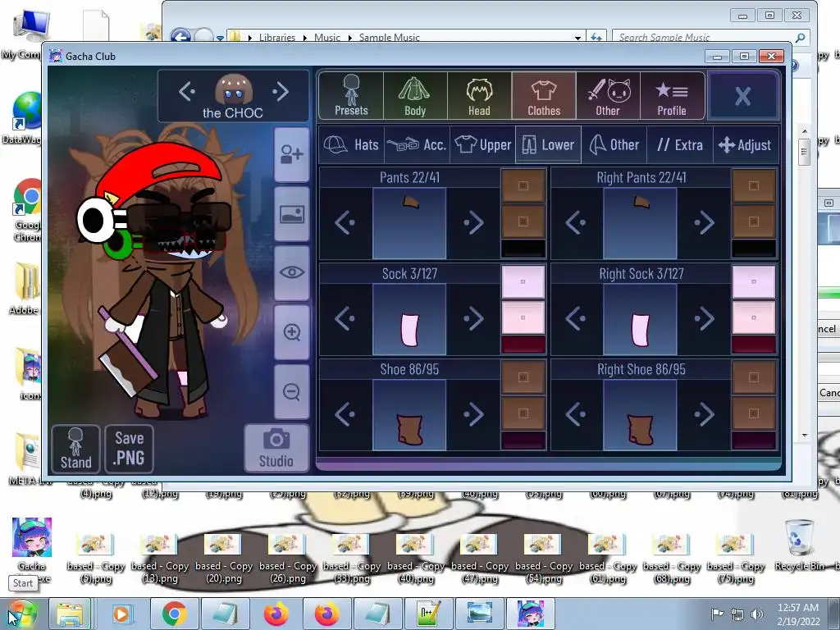Viewport: 840px width, 630px height.
Task: Switch to the Other cape subtab
Action: 614,144
